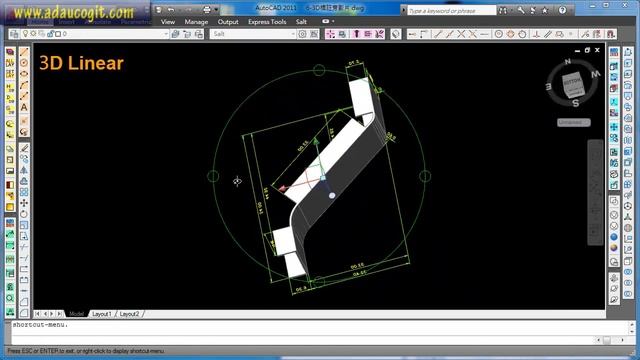
Task: Select the Mirror tool
Action: 24,170
